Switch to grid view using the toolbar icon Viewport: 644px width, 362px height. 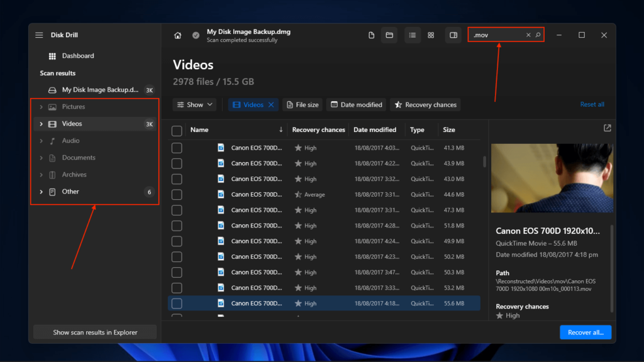(x=431, y=35)
